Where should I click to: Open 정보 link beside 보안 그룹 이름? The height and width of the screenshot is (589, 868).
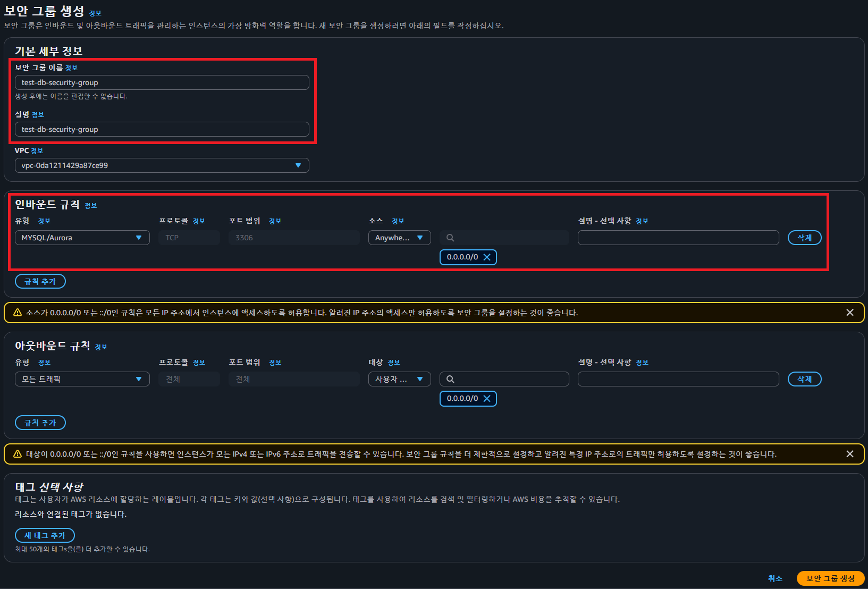(x=71, y=68)
